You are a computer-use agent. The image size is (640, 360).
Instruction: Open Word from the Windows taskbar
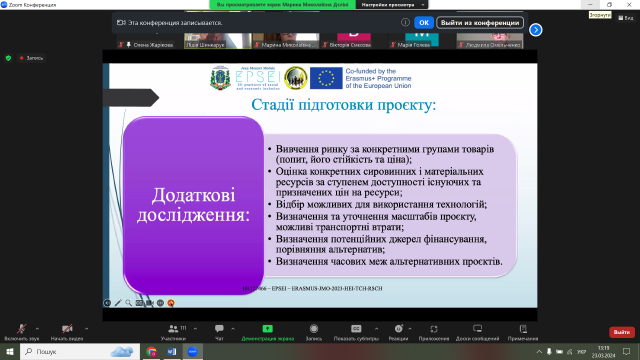(172, 351)
